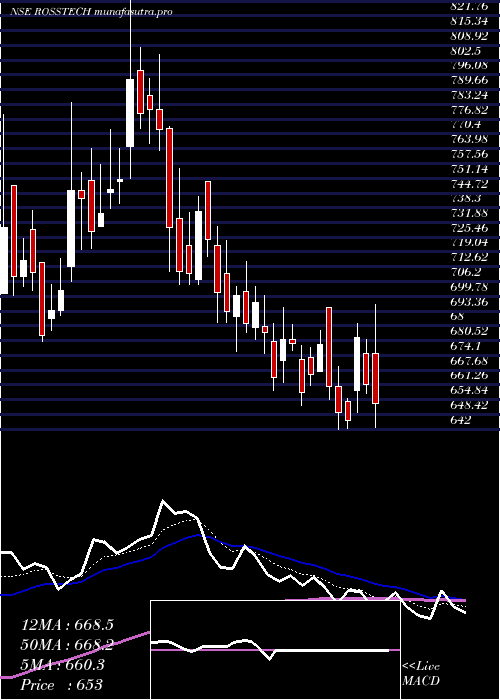Click the 796.08 price axis label

[x=469, y=66]
